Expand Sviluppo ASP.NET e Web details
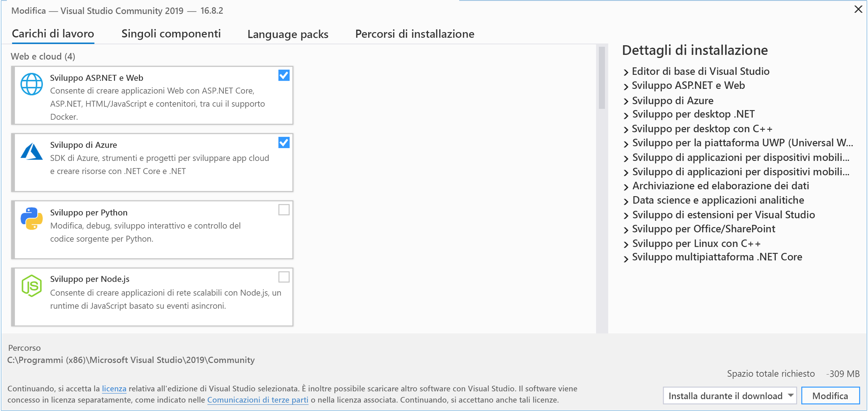 tap(626, 86)
